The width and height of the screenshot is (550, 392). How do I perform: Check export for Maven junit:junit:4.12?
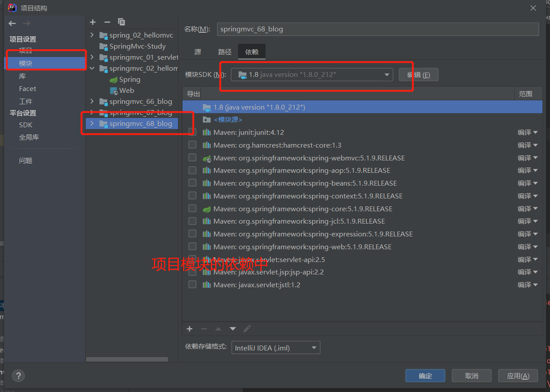tap(192, 132)
